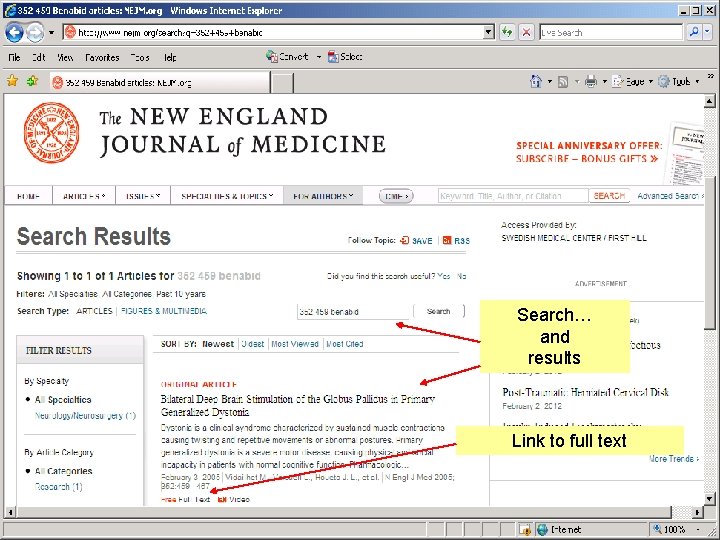Click the RSS feeds icon in command bar
The height and width of the screenshot is (540, 720).
[563, 82]
